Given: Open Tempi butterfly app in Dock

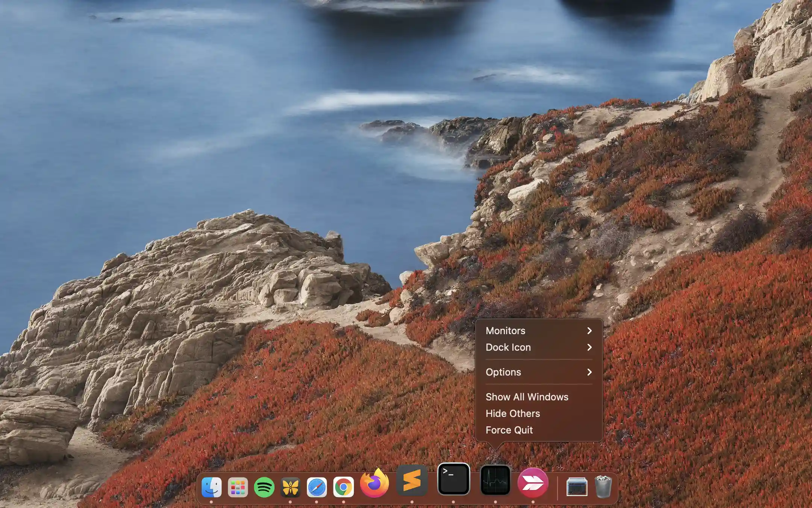Looking at the screenshot, I should pos(290,486).
